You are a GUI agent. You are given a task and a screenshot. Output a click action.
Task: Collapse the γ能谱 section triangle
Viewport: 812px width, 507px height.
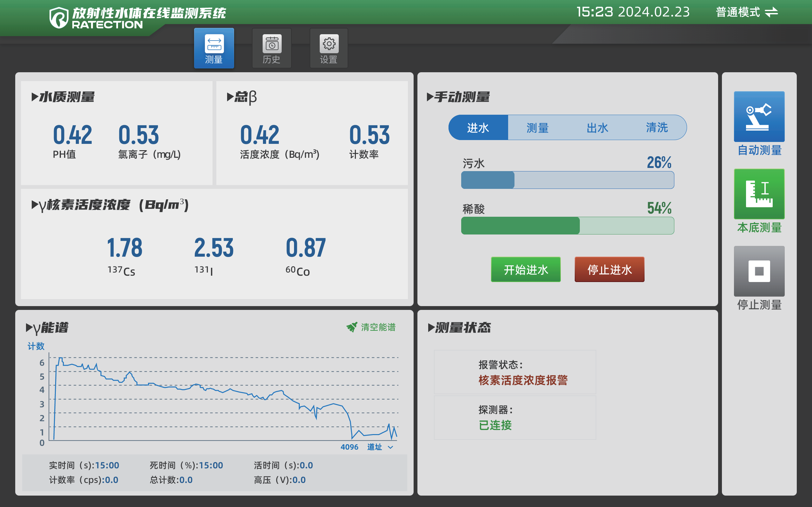pyautogui.click(x=29, y=328)
